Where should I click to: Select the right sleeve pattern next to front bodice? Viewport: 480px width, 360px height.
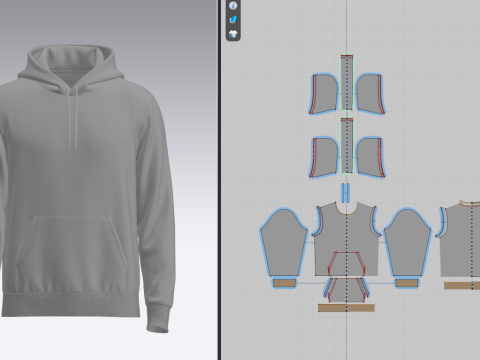tap(408, 243)
